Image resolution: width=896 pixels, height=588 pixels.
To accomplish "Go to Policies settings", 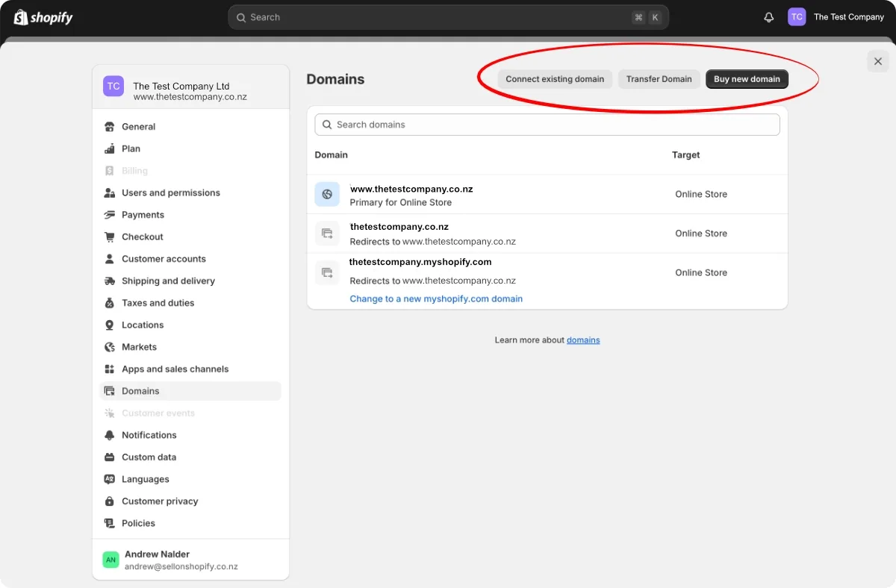I will [138, 523].
